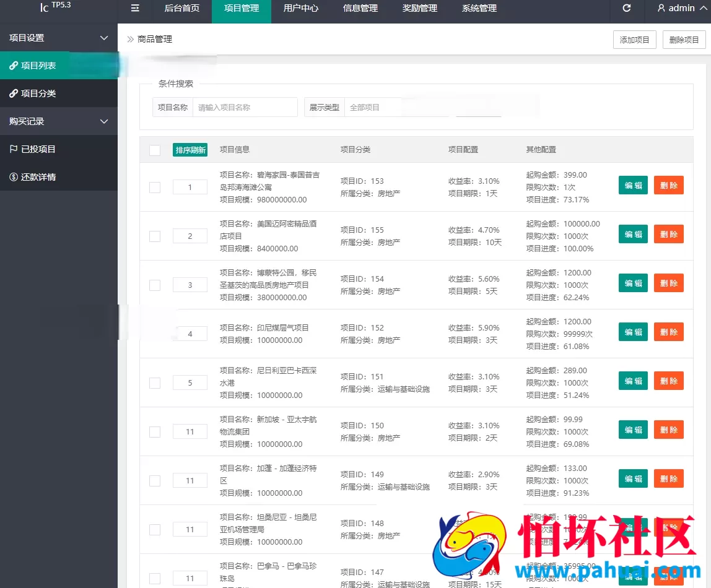
Task: Click the 项目信息 column header
Action: pyautogui.click(x=235, y=150)
